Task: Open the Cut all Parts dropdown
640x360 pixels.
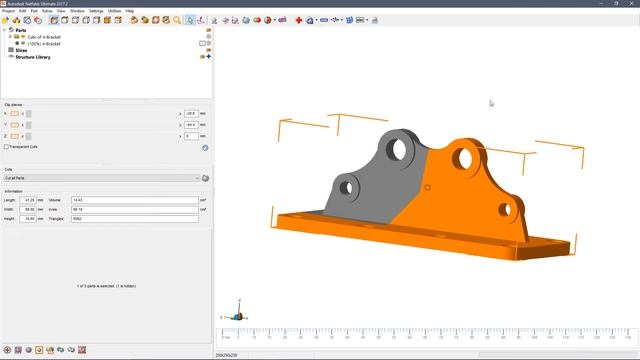Action: pos(102,178)
